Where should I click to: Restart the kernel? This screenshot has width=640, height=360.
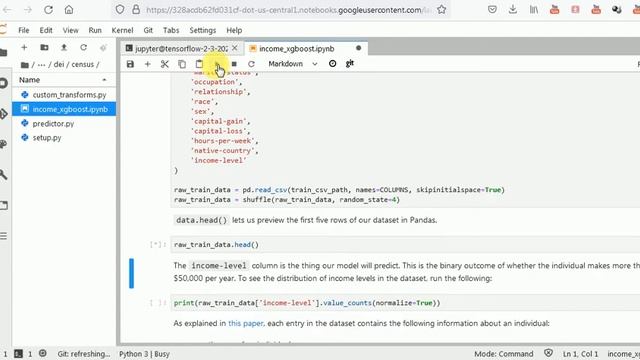pyautogui.click(x=251, y=64)
